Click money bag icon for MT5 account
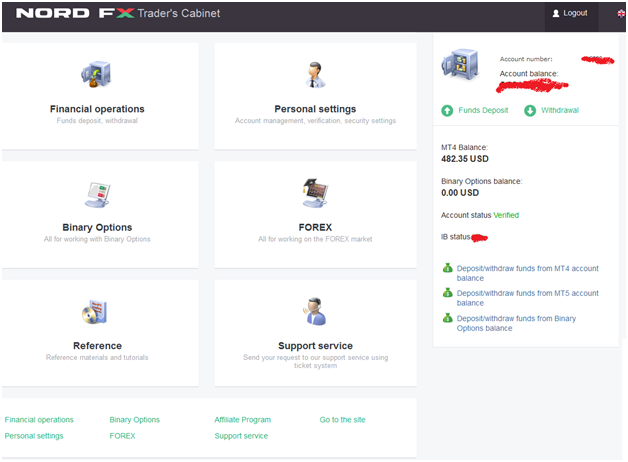628x462 pixels. (447, 293)
